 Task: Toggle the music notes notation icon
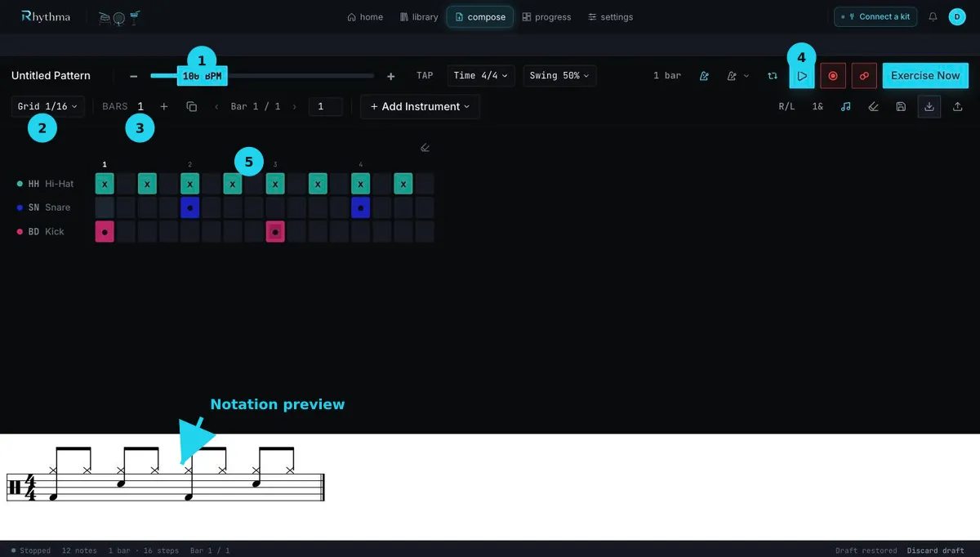pyautogui.click(x=846, y=106)
